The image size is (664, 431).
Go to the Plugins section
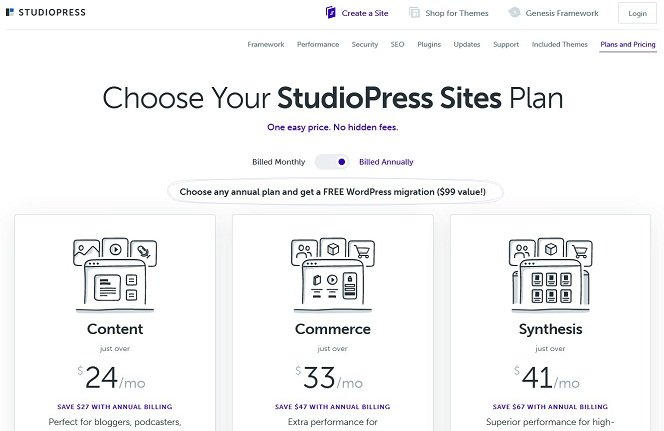429,44
